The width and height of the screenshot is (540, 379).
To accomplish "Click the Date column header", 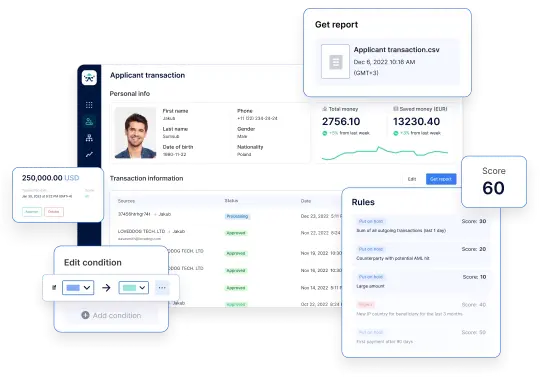I will (306, 201).
